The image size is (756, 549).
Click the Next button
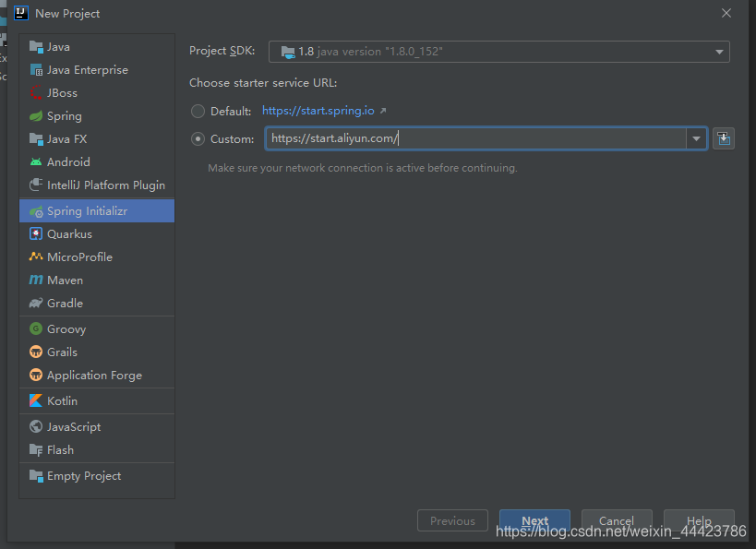(534, 520)
